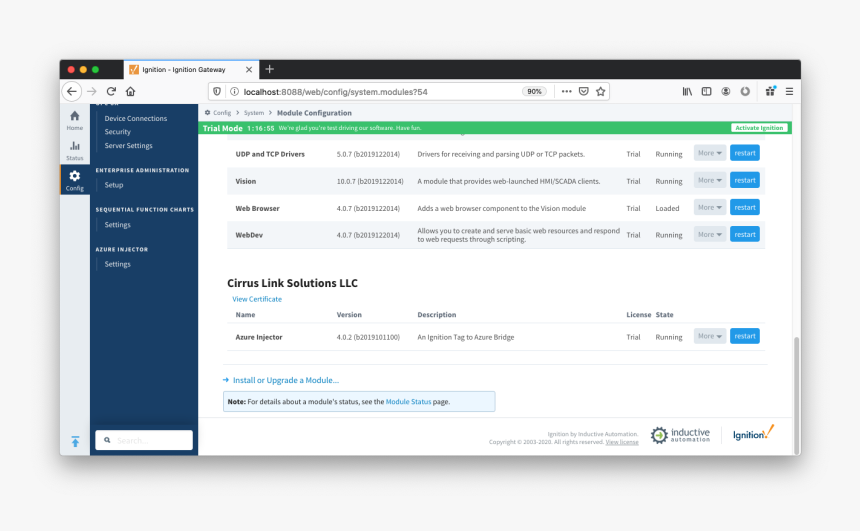Open the tracking protection shield icon
860x531 pixels.
pyautogui.click(x=217, y=92)
